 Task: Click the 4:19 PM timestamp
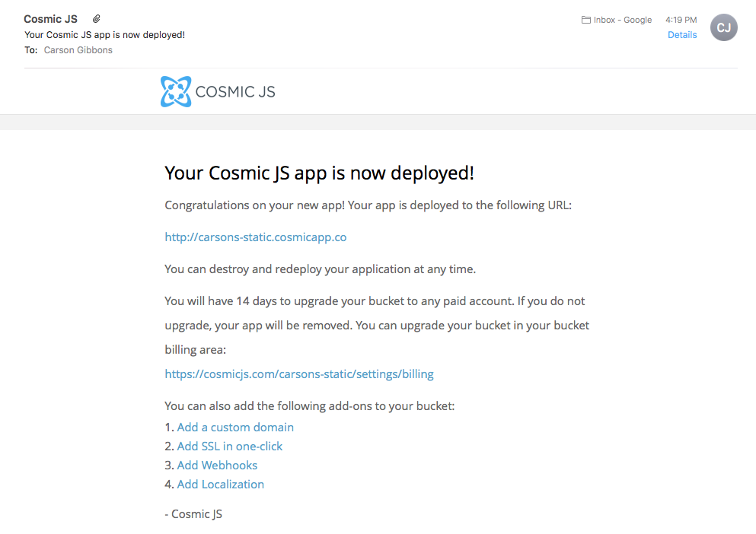(x=681, y=20)
